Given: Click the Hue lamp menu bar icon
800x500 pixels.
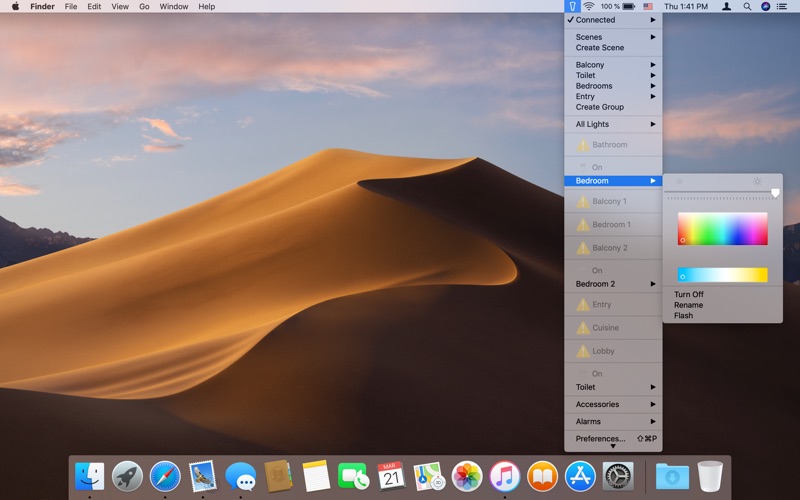Looking at the screenshot, I should 572,7.
